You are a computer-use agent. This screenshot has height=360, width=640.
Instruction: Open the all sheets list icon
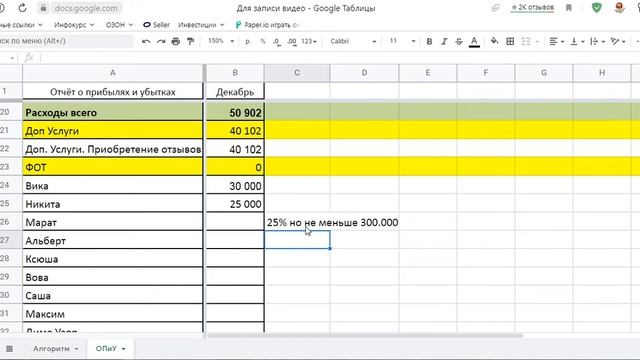click(9, 349)
